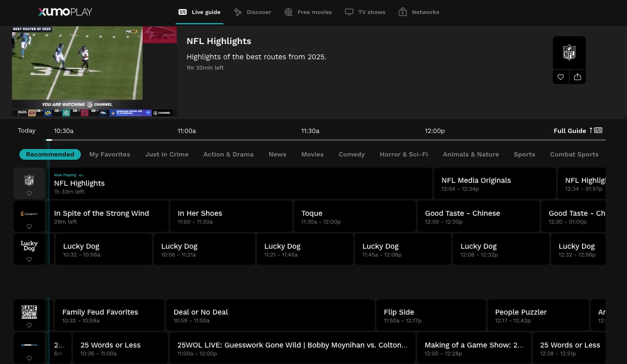
Task: Toggle favorite heart for GoldenTV channel
Action: pos(29,226)
